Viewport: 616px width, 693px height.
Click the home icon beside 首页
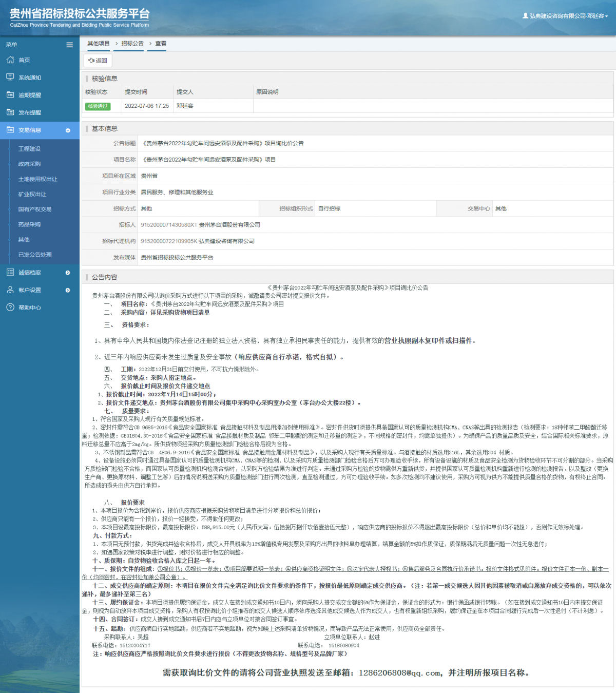pos(10,60)
